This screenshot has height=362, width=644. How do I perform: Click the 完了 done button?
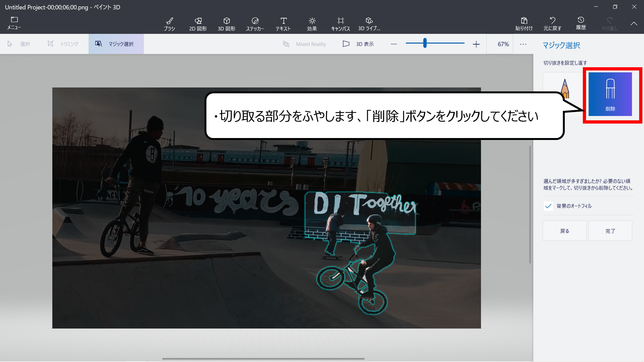click(x=610, y=231)
